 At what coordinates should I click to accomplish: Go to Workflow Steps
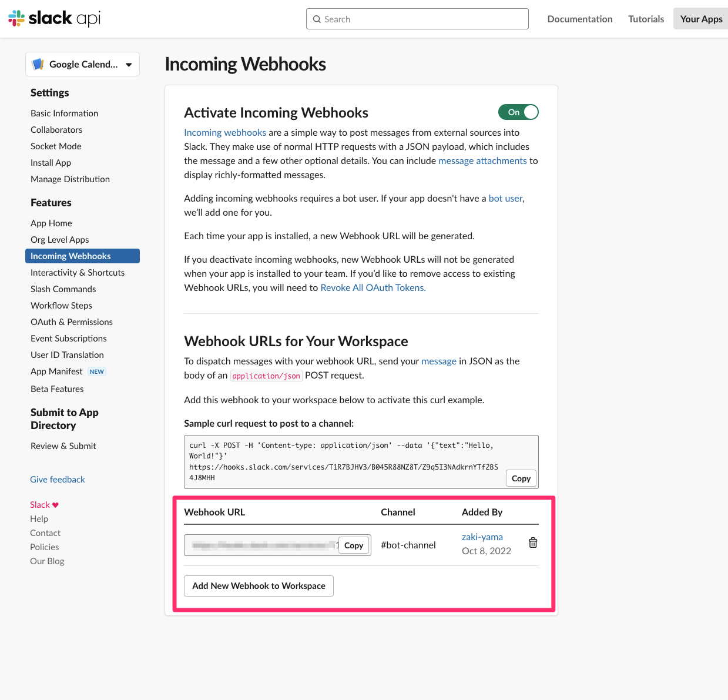pos(61,305)
